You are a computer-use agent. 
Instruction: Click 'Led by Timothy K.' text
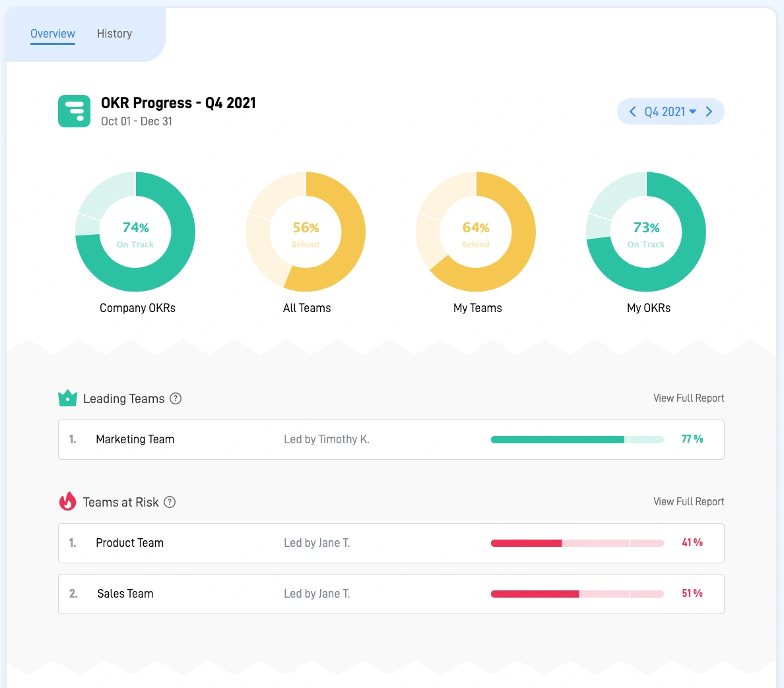(x=327, y=439)
